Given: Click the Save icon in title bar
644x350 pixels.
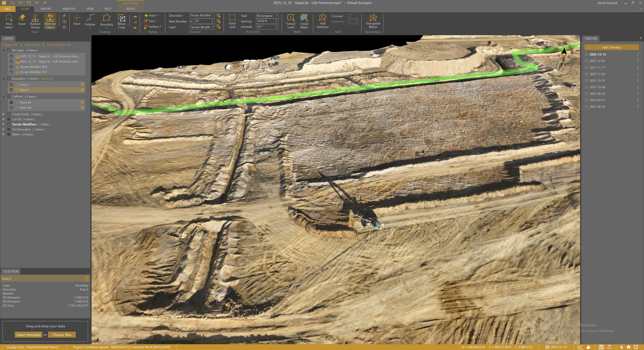Looking at the screenshot, I should [29, 3].
